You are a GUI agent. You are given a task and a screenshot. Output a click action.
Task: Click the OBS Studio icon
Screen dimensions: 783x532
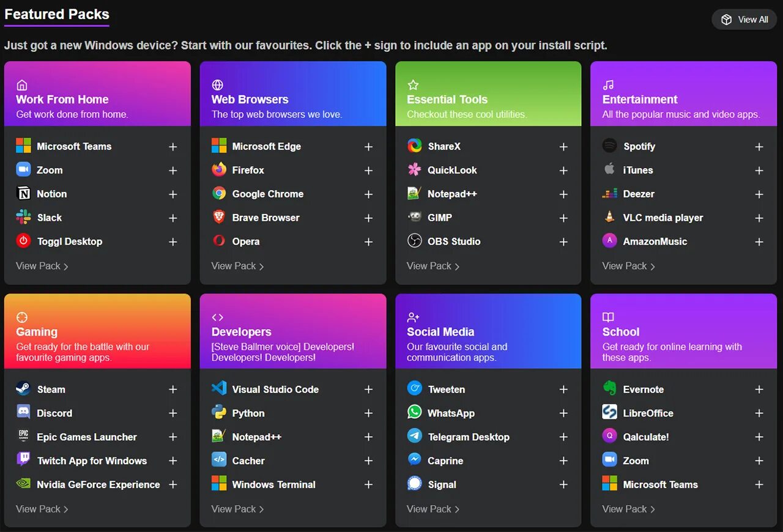pyautogui.click(x=414, y=242)
